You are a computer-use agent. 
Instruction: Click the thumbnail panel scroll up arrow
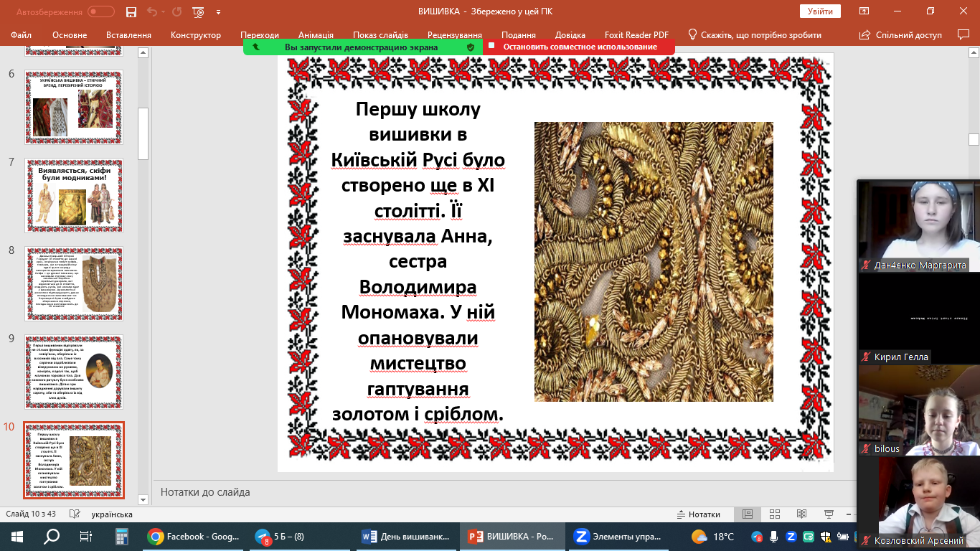pyautogui.click(x=143, y=52)
